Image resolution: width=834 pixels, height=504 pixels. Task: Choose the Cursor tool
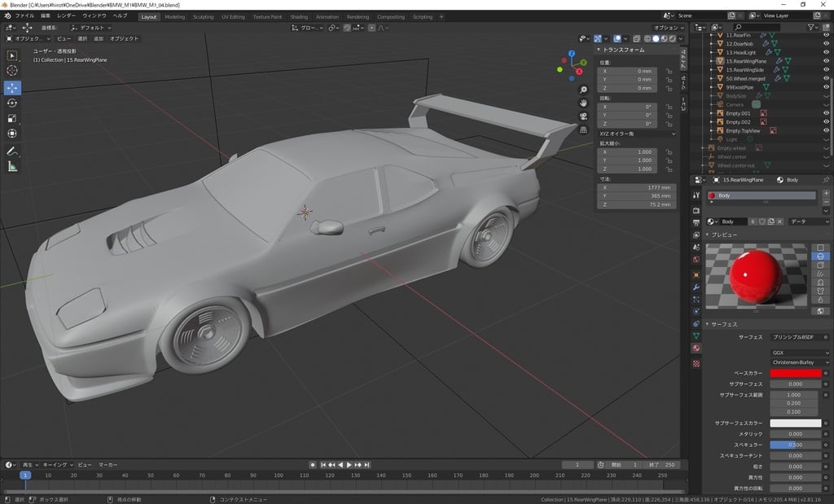[x=12, y=71]
